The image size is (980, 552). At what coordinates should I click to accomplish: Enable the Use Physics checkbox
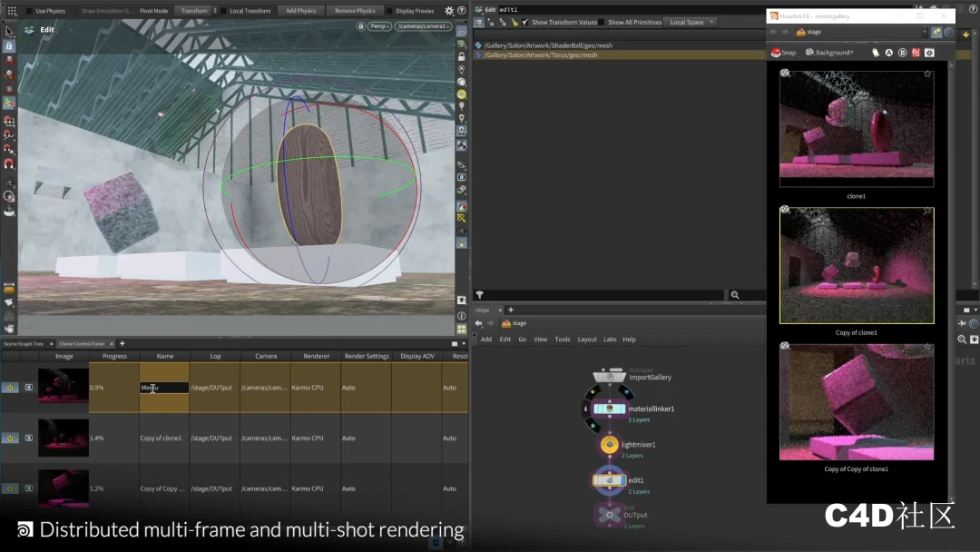pos(30,10)
